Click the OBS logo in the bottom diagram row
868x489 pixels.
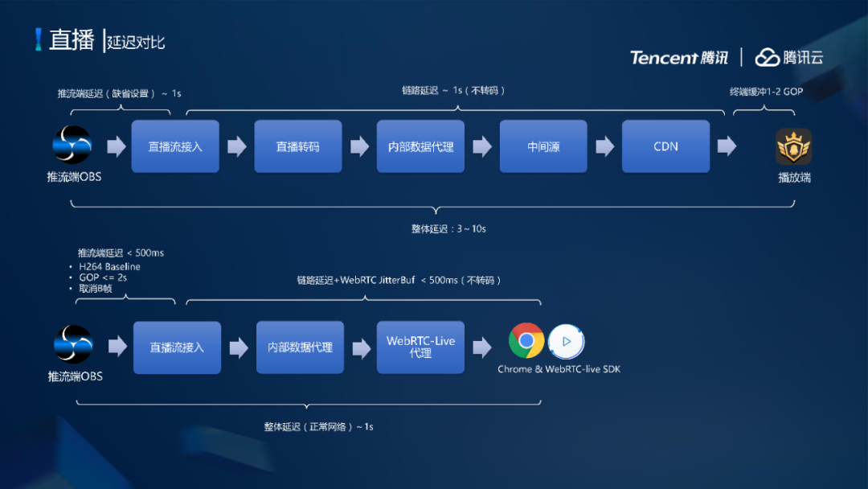[74, 344]
